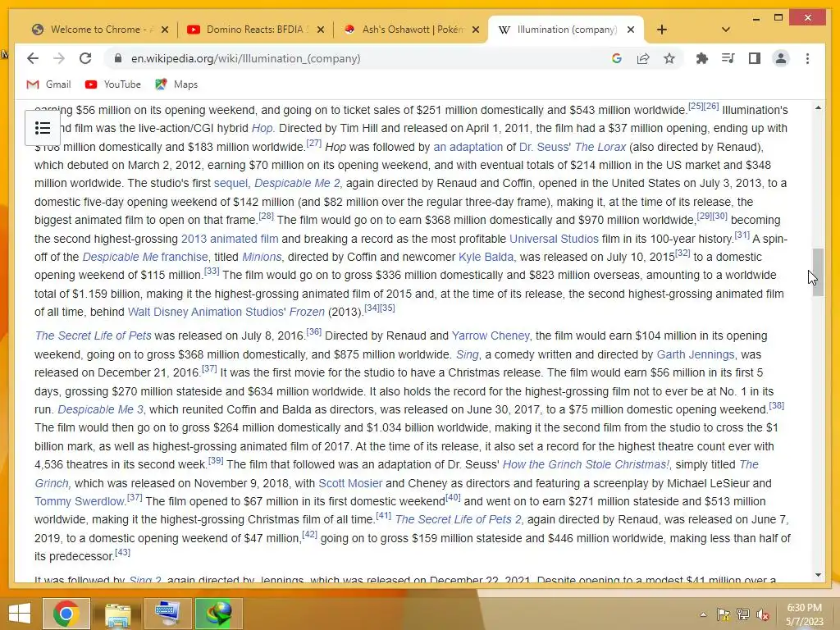
Task: Jump to citation [31]
Action: pyautogui.click(x=742, y=235)
